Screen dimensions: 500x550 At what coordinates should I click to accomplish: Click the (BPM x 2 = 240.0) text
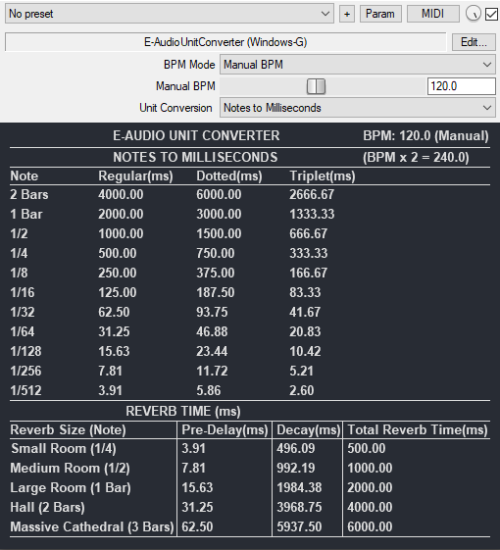point(416,157)
